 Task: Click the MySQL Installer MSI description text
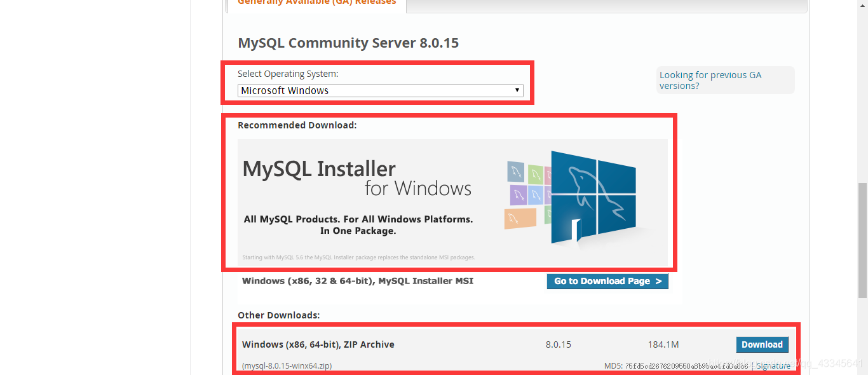pyautogui.click(x=358, y=281)
